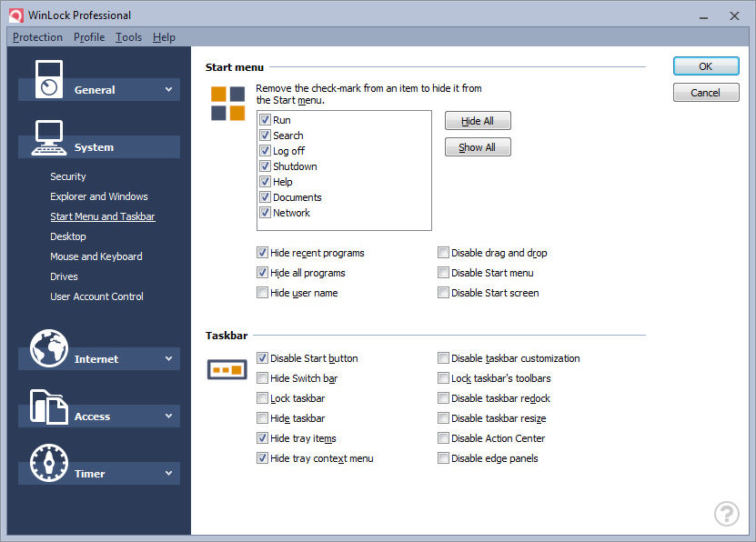This screenshot has height=542, width=756.
Task: Confirm settings with the OK button
Action: point(706,66)
